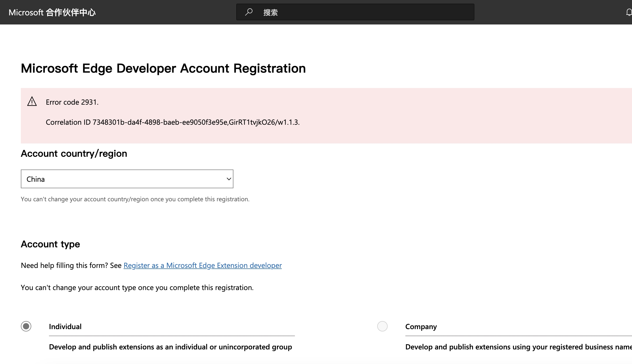Click the Correlation ID text line
This screenshot has height=364, width=632.
tap(173, 122)
